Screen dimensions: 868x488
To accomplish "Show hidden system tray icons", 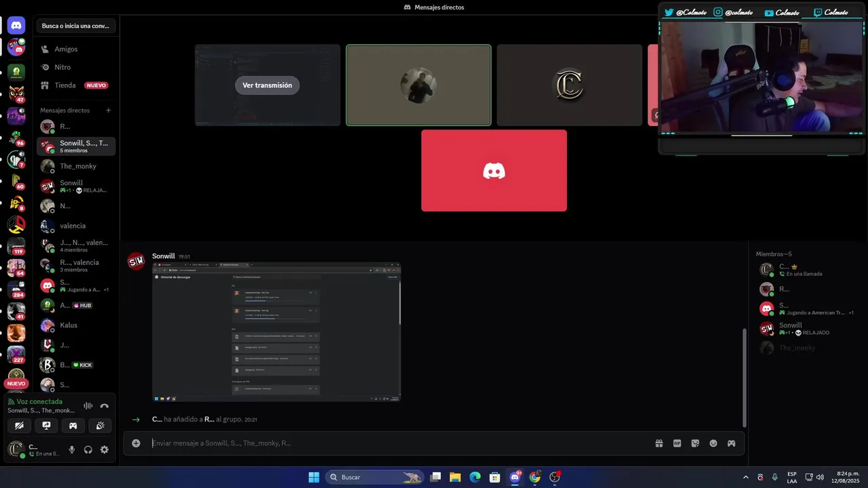I will pos(746,477).
